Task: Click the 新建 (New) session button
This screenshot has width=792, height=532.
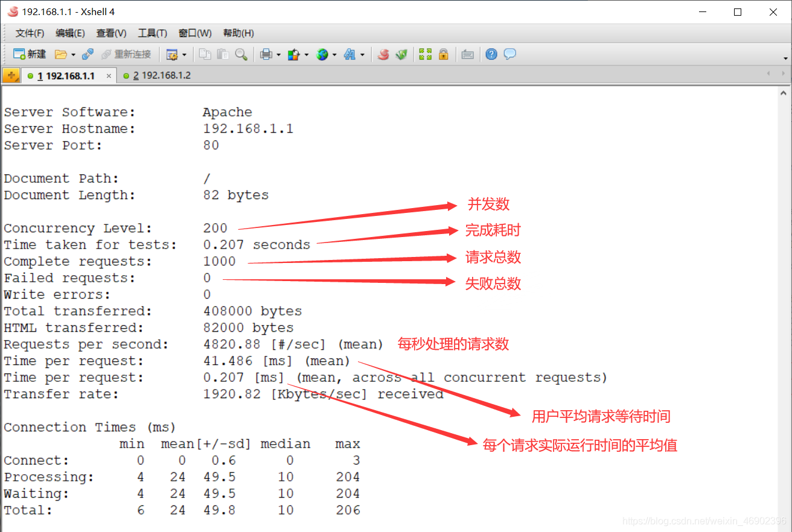Action: [30, 54]
